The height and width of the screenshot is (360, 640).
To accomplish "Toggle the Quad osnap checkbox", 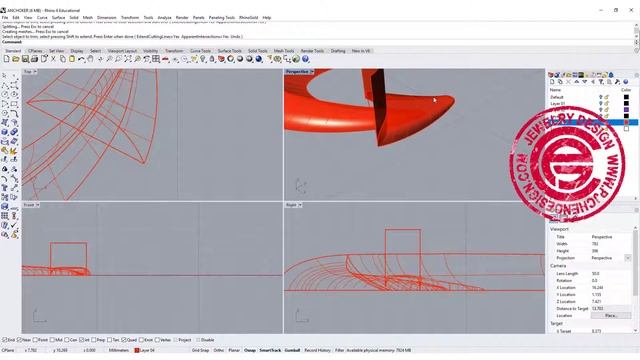I will (124, 340).
